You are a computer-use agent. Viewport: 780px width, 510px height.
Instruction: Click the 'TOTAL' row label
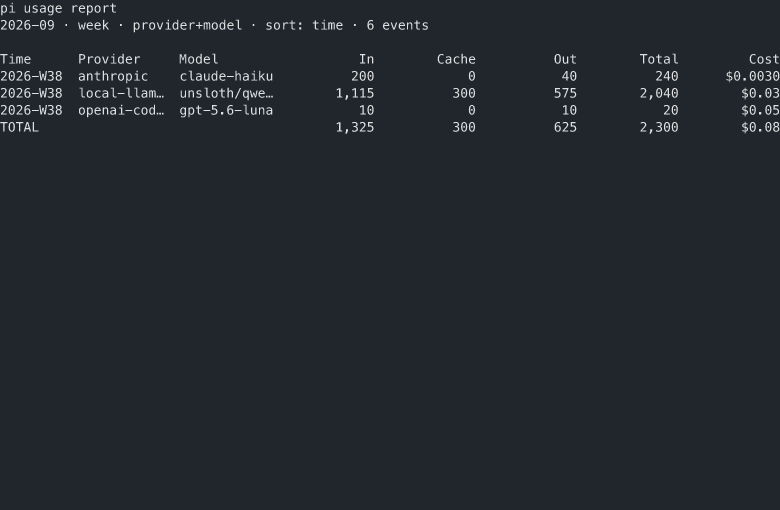19,127
